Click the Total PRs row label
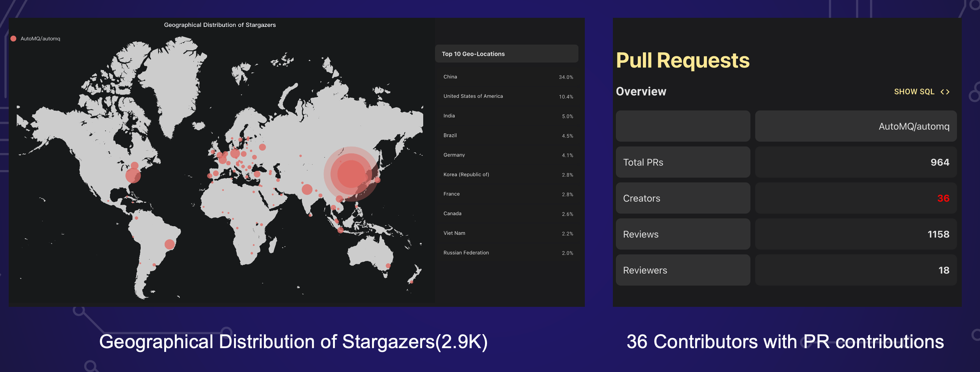The width and height of the screenshot is (980, 372). (683, 162)
